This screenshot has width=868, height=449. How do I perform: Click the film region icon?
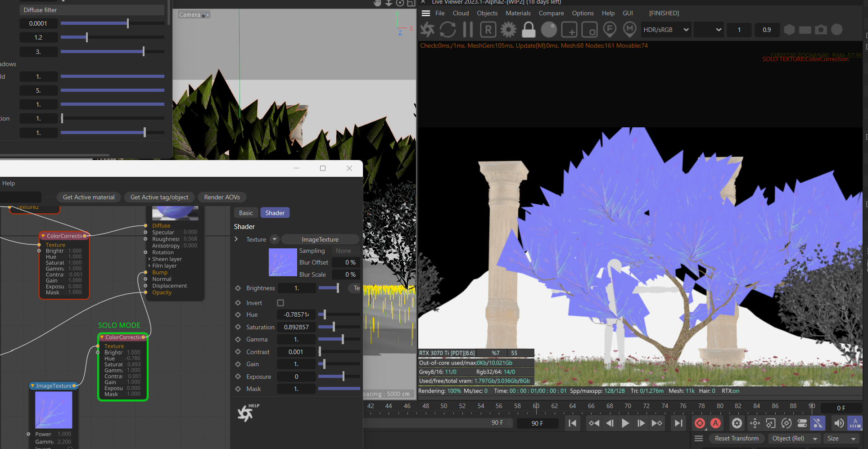589,30
